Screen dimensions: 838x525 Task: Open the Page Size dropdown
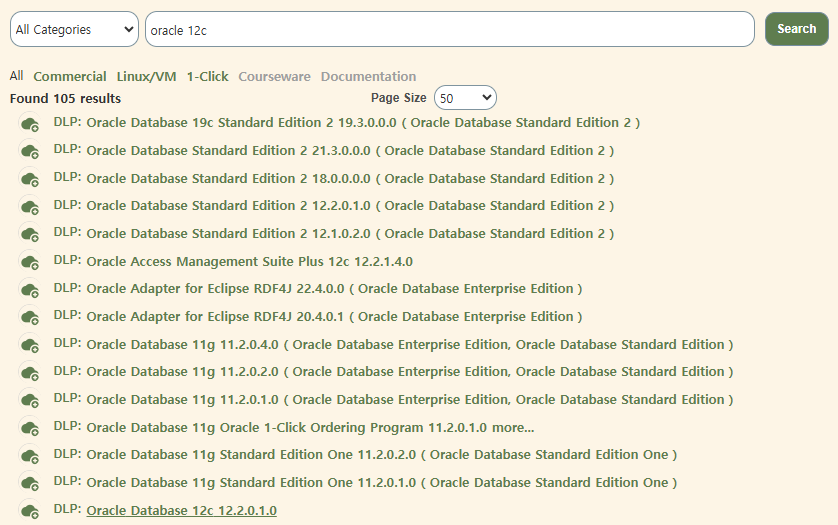pos(465,98)
